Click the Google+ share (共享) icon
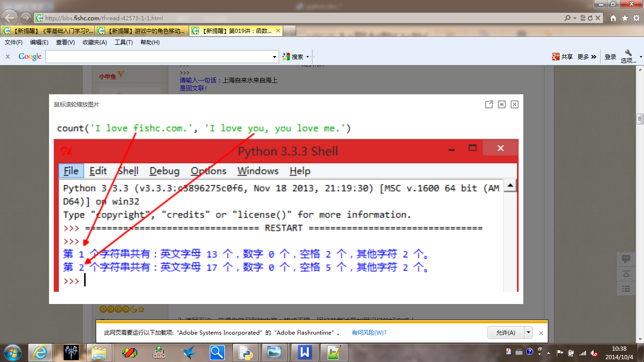This screenshot has width=644, height=362. pos(562,57)
